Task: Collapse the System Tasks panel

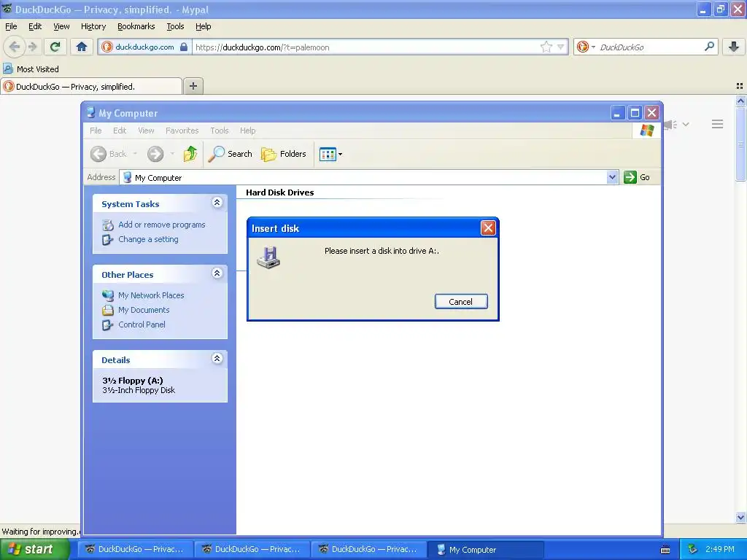Action: tap(217, 203)
